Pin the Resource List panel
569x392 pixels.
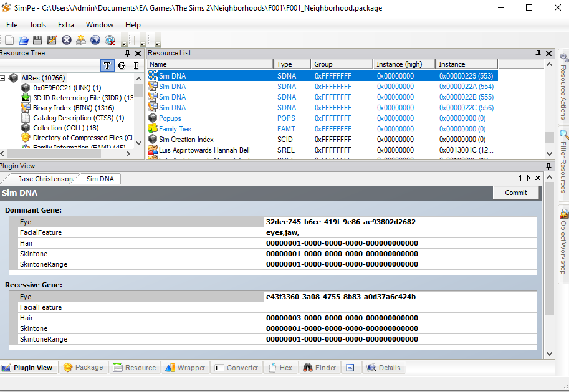pyautogui.click(x=538, y=54)
